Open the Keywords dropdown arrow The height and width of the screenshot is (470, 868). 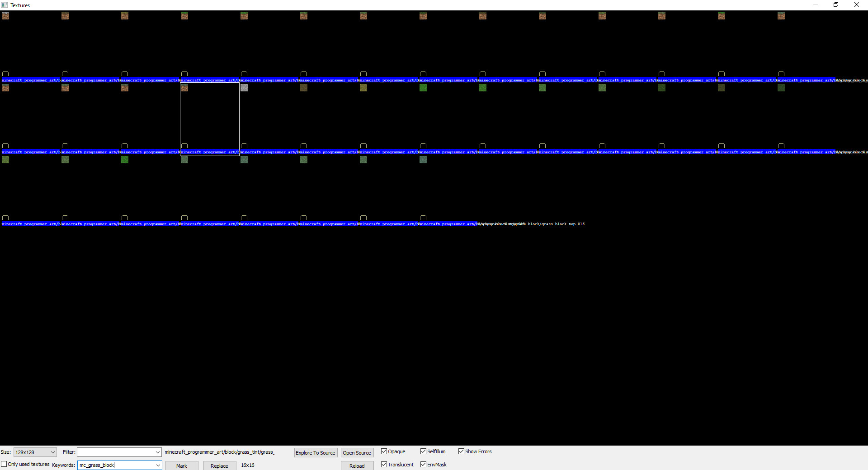tap(157, 465)
